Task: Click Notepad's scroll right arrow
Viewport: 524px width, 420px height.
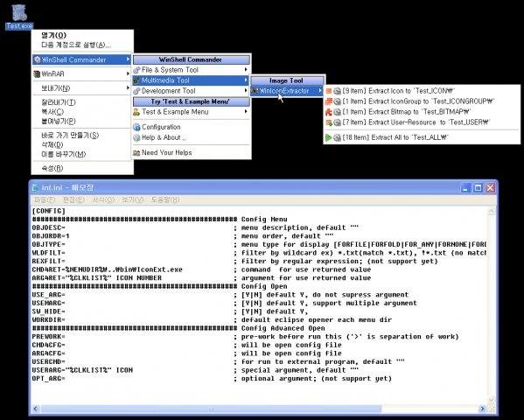Action: tap(482, 409)
